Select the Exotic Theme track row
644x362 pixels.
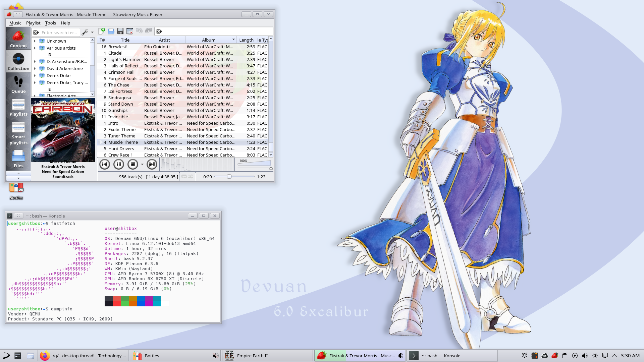coord(183,129)
